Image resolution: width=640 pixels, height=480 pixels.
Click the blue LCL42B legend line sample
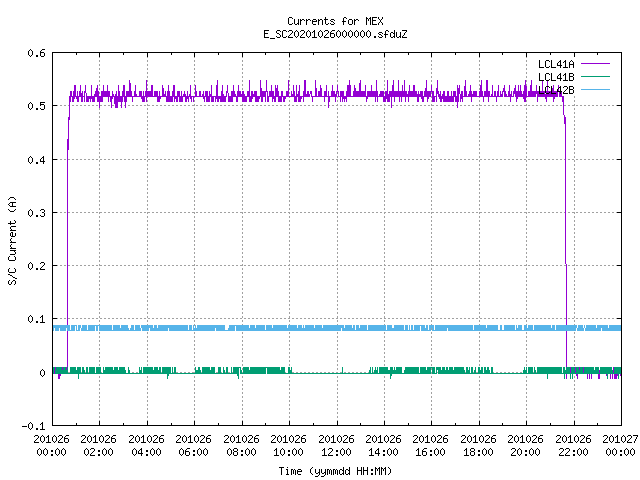(x=595, y=89)
